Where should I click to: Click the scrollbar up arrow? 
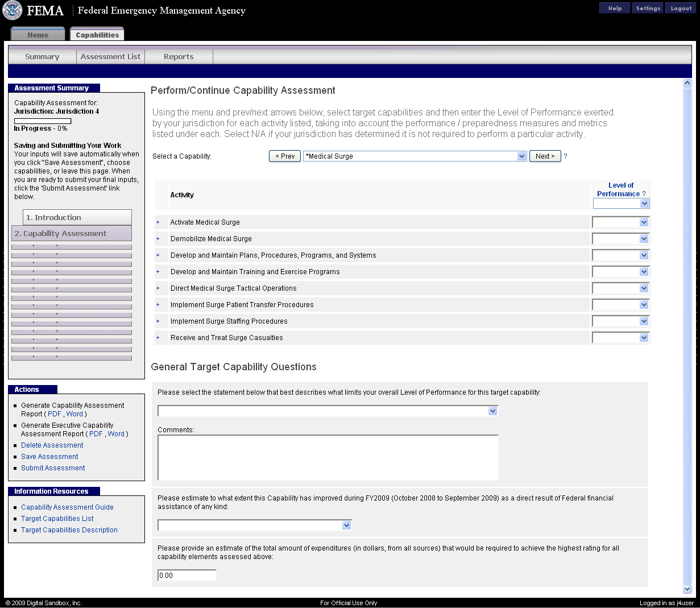(x=687, y=83)
